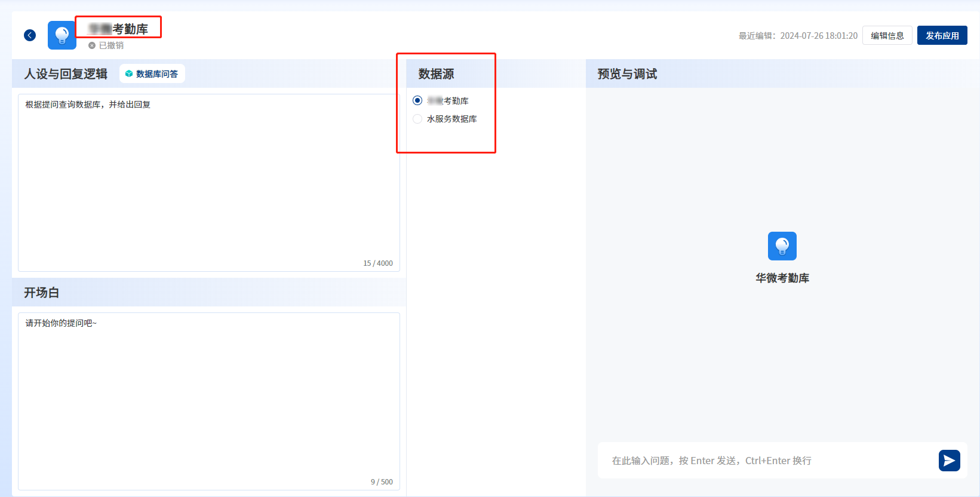Click the 预览与调试 panel heading
The height and width of the screenshot is (497, 980).
[x=627, y=74]
